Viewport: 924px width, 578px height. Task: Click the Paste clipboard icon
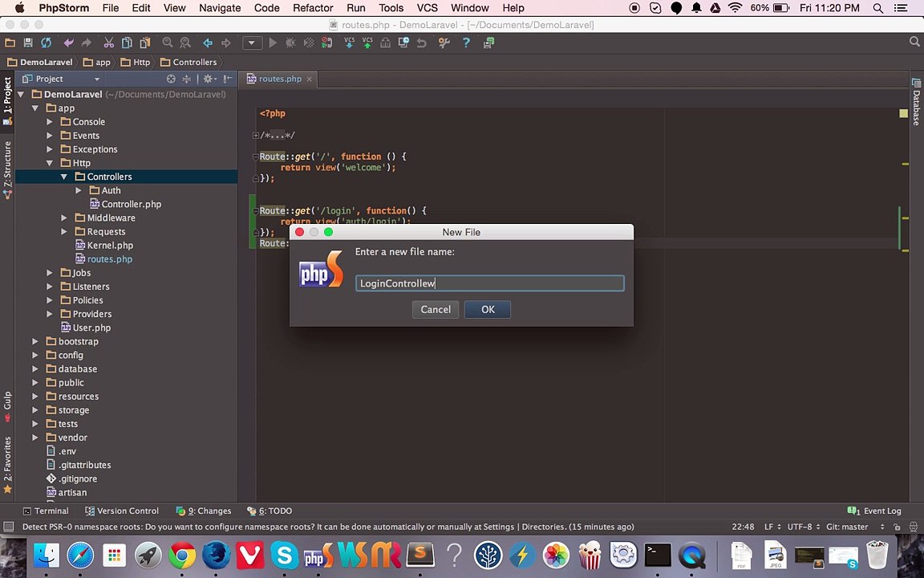coord(145,43)
